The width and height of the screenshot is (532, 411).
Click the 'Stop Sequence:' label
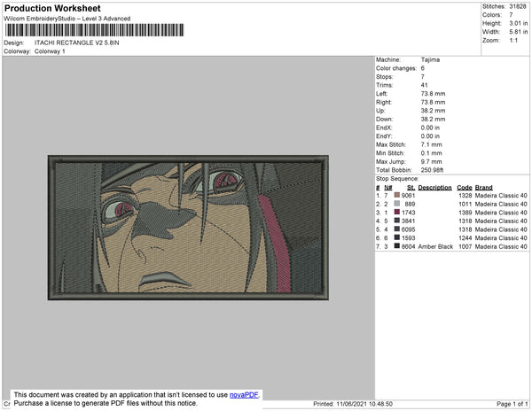[397, 179]
